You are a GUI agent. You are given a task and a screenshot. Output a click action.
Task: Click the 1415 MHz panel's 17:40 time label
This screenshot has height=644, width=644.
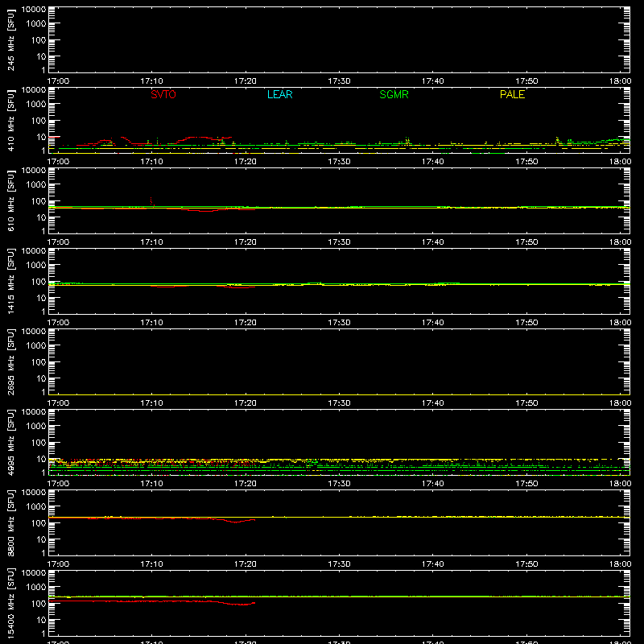click(x=432, y=323)
